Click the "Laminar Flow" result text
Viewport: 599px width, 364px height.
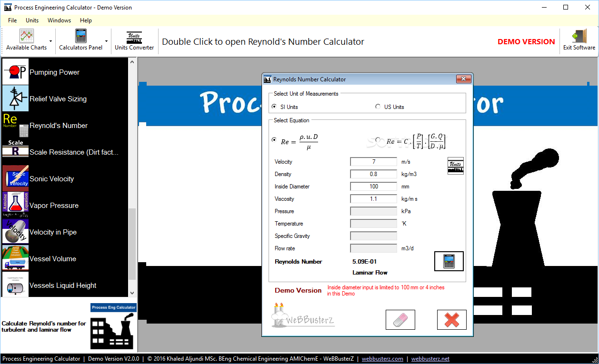370,273
